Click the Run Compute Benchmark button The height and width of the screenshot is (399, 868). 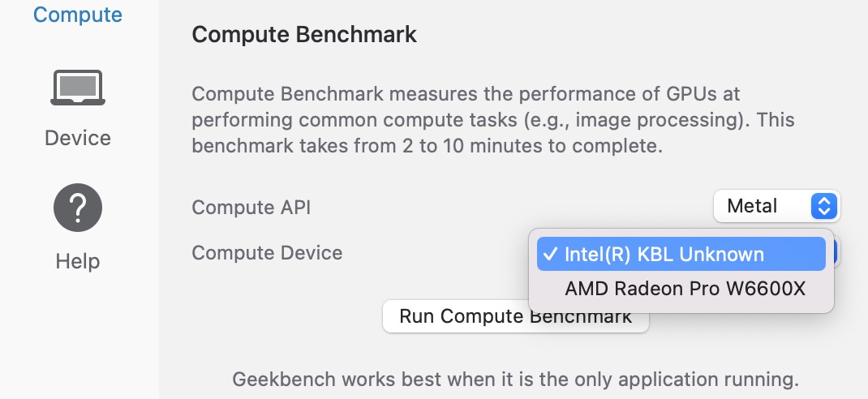515,316
